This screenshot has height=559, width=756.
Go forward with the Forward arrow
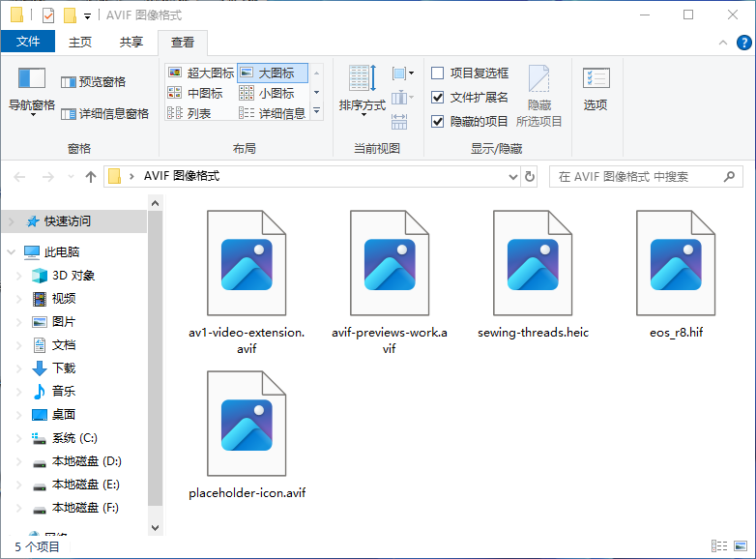point(47,177)
